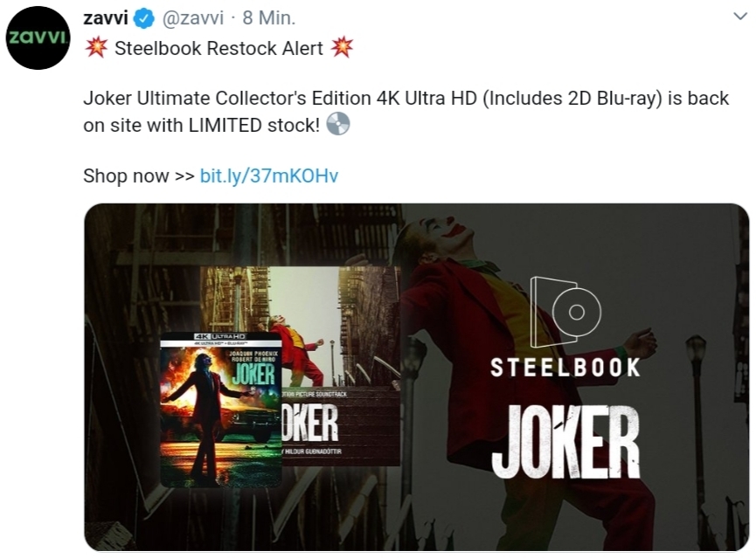Click the STEELBOOK text in the image

coord(565,367)
